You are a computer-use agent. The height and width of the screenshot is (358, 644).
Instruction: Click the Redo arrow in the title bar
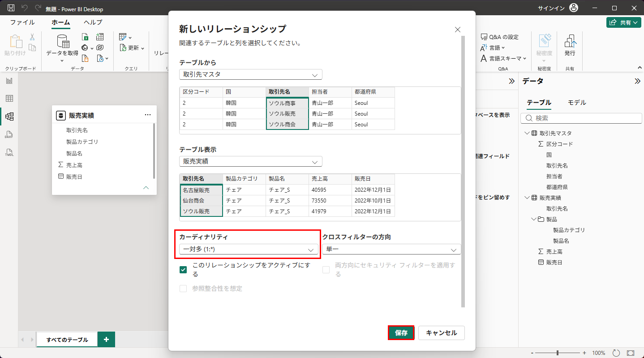pos(38,8)
